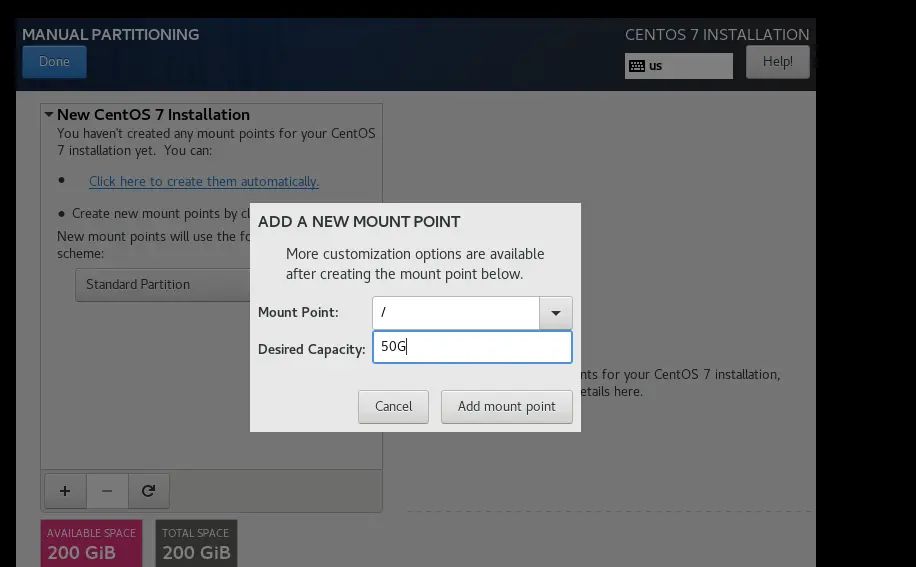Click the Add mount point button
The width and height of the screenshot is (916, 567).
click(x=506, y=406)
